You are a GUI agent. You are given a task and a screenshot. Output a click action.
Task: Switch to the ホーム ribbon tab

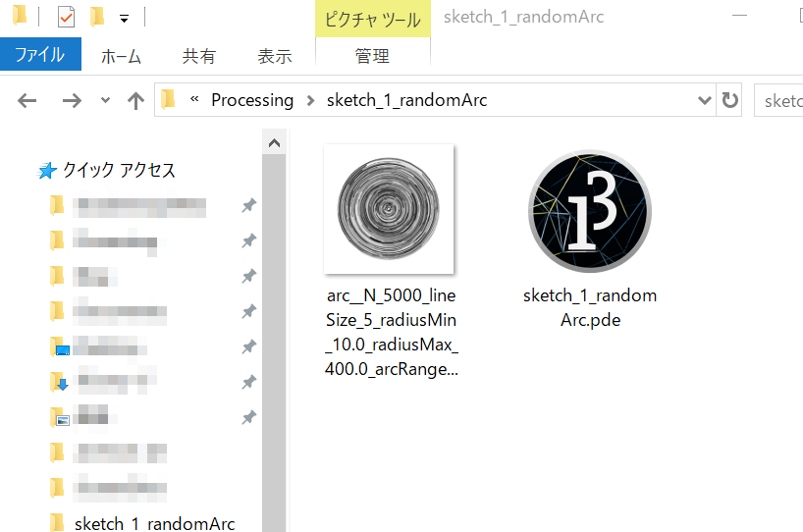coord(121,56)
